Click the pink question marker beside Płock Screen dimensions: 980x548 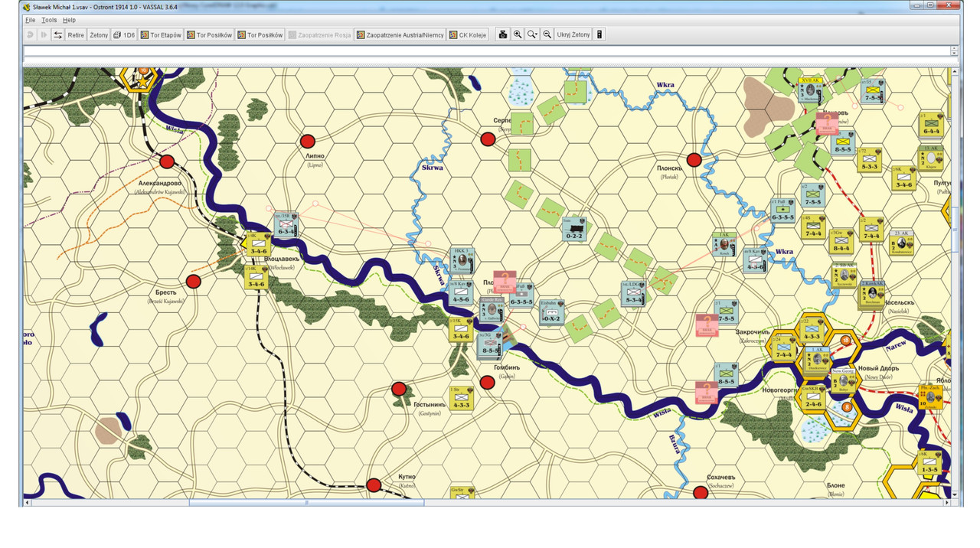click(505, 282)
